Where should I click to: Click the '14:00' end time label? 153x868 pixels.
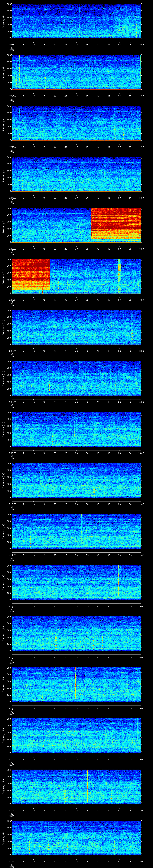tap(141, 657)
